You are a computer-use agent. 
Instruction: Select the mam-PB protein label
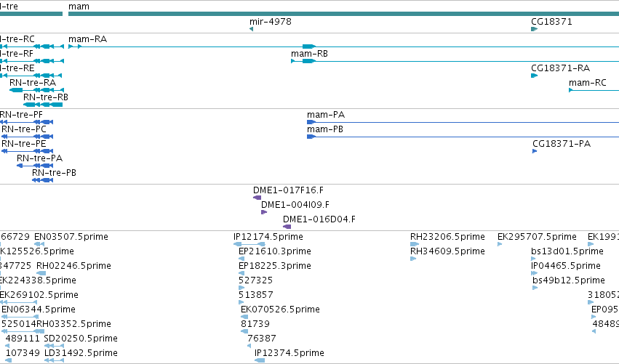pyautogui.click(x=325, y=129)
